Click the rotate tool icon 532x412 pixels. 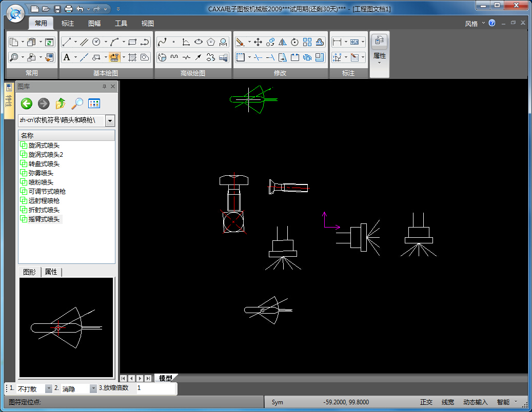(x=294, y=42)
